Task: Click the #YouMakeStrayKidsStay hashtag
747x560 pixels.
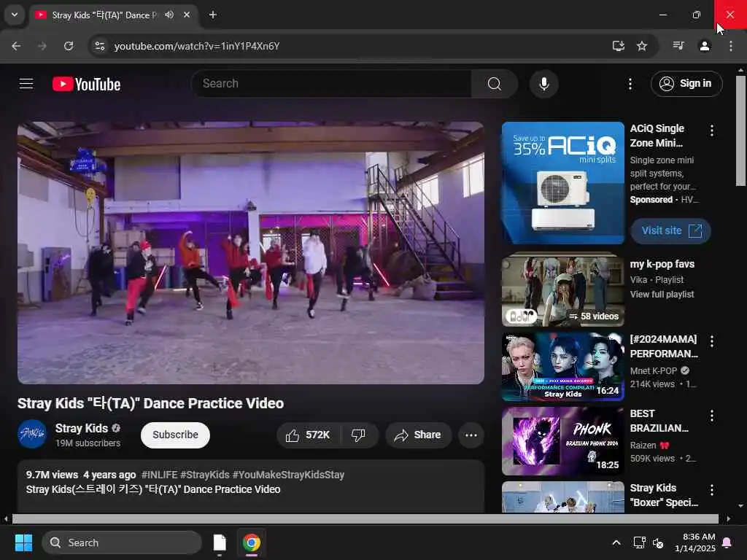Action: [288, 475]
